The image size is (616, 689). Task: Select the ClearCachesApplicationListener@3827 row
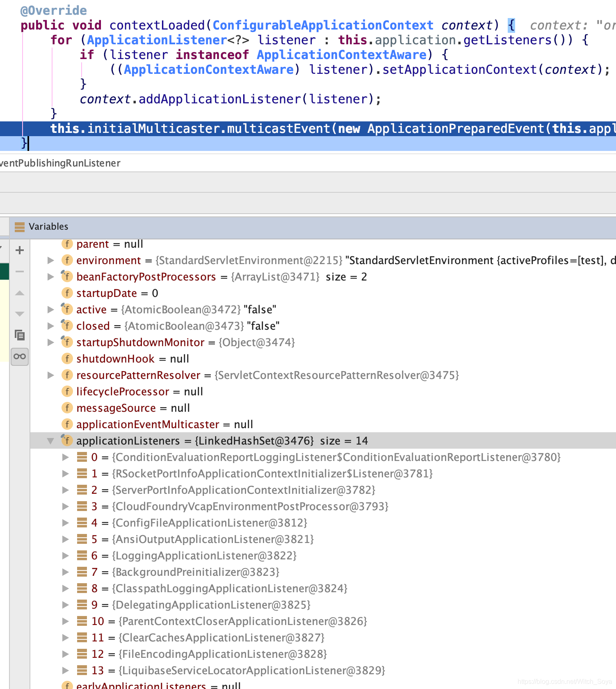click(323, 638)
